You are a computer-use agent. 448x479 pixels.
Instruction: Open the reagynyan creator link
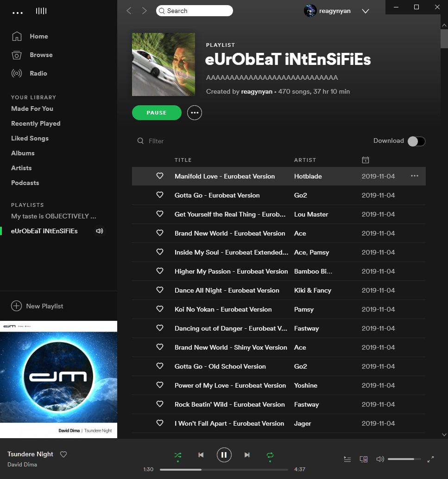(257, 92)
